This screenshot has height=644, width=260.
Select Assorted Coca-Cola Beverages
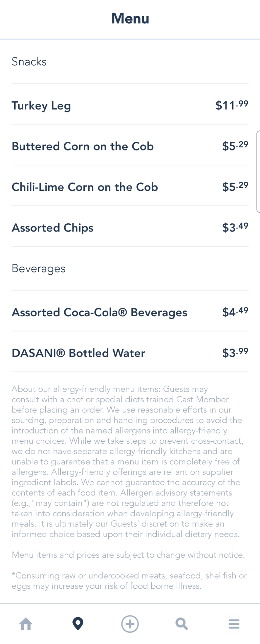click(x=99, y=313)
